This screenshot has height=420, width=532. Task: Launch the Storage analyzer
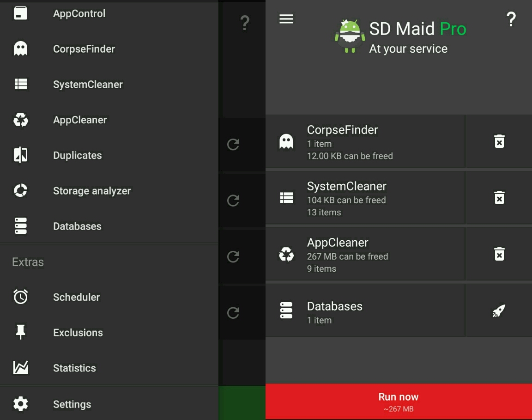(92, 191)
